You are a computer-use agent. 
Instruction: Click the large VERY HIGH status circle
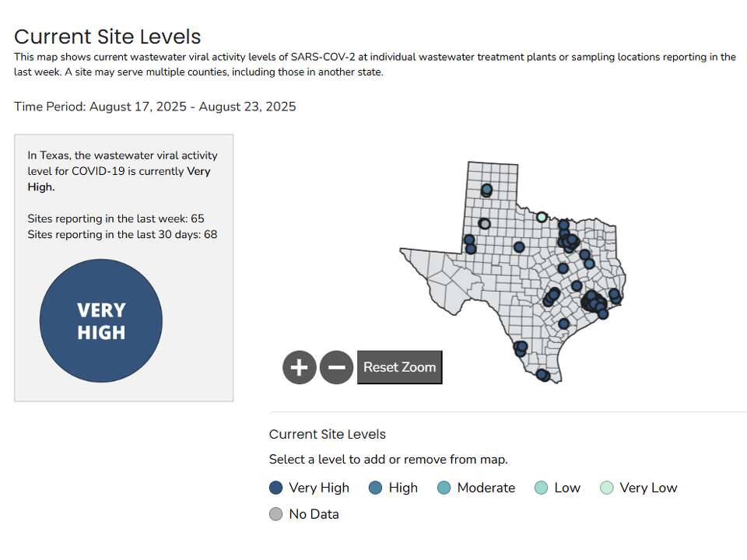[x=101, y=320]
